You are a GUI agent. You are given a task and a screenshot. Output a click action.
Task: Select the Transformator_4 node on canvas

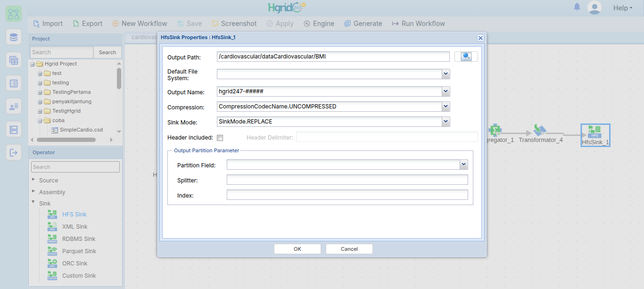point(540,134)
